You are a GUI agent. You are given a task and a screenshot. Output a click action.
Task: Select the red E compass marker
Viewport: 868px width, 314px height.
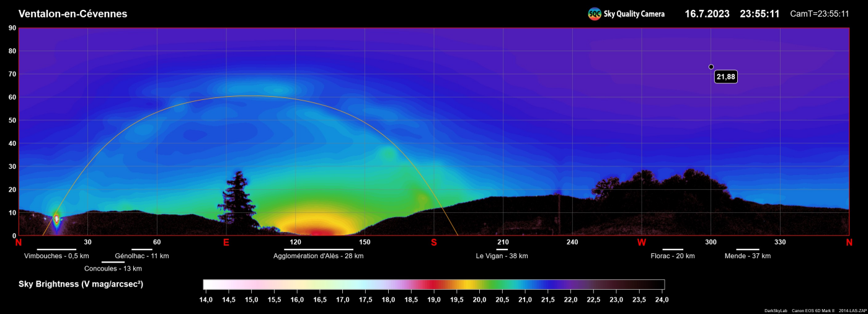point(226,242)
